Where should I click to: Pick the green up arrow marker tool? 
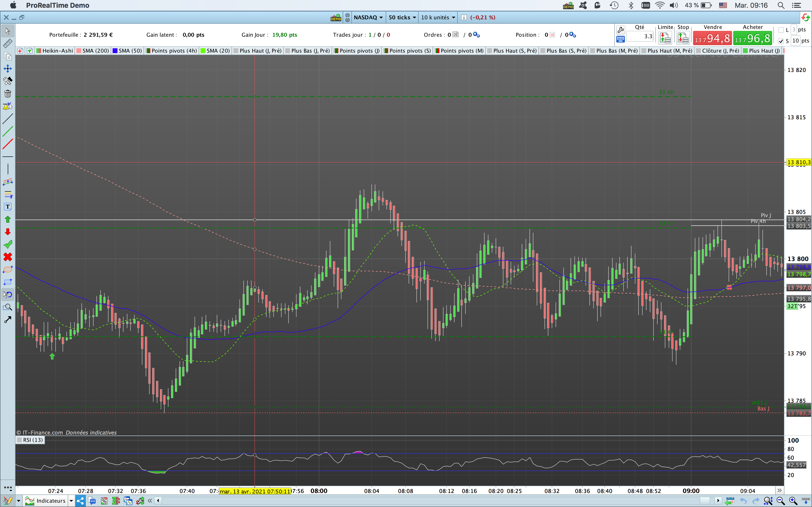pyautogui.click(x=8, y=219)
